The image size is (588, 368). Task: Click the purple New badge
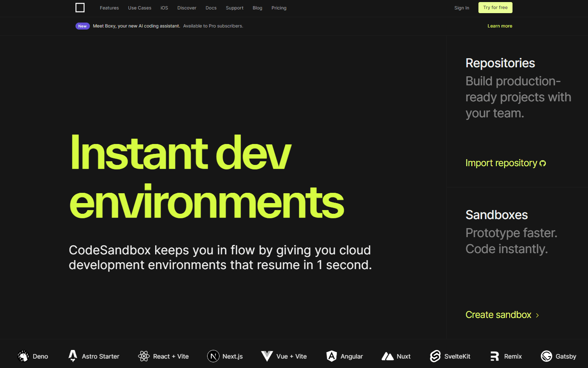click(x=82, y=26)
